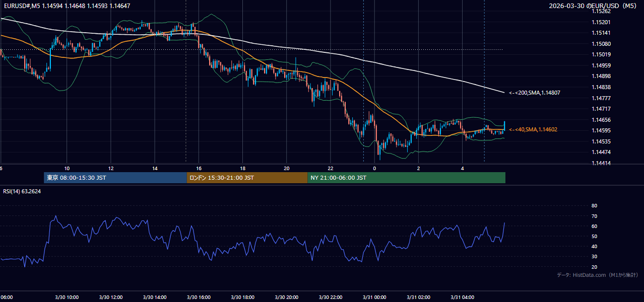Click bottom time label 3/30 22:00

331,297
